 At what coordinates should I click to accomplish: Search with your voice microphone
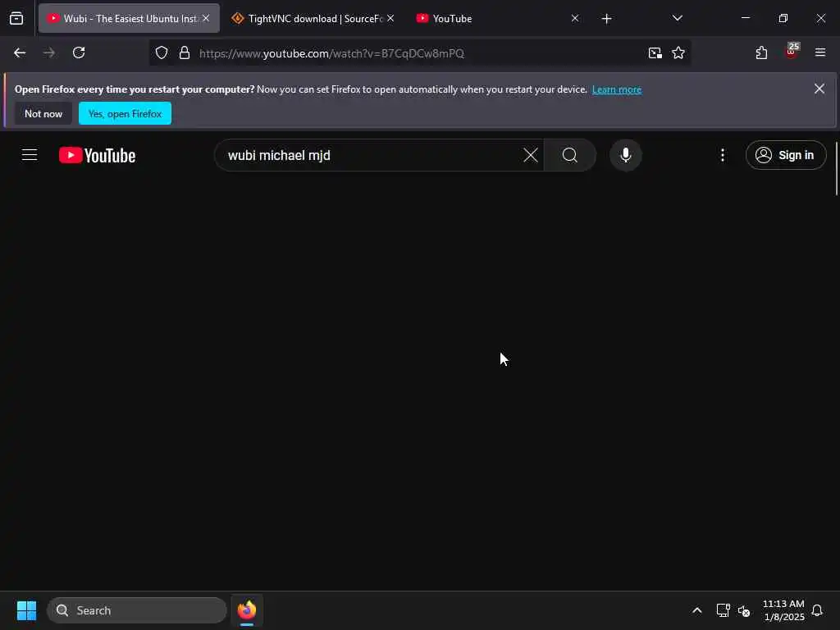click(625, 155)
